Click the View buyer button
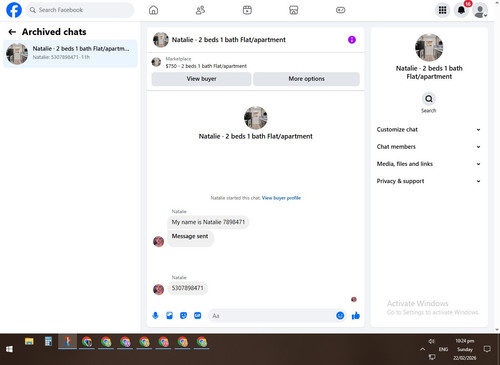This screenshot has width=500, height=365. [x=201, y=79]
